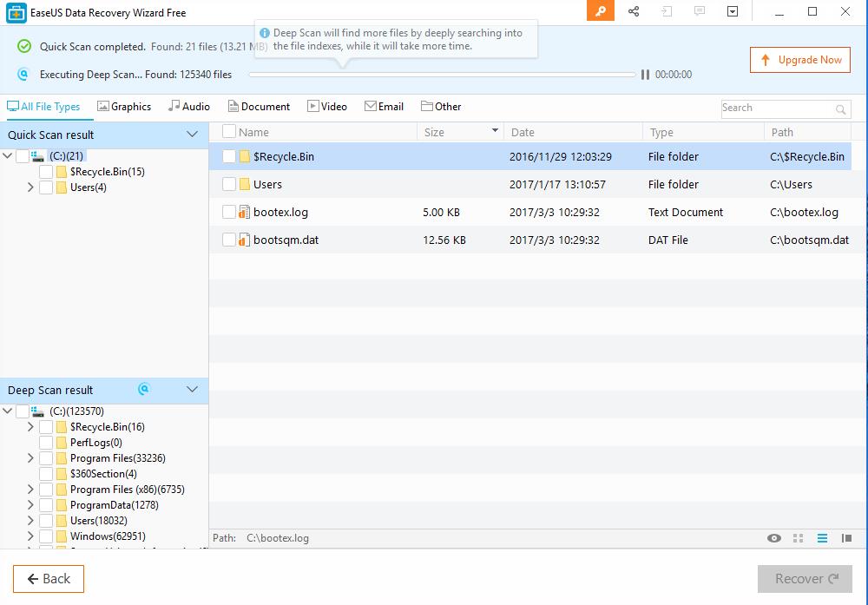Filter by the Graphics file type tab
The width and height of the screenshot is (868, 605).
[x=124, y=106]
